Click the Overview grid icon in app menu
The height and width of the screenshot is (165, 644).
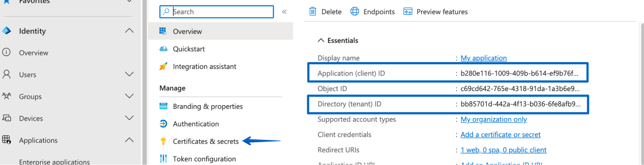(x=163, y=31)
